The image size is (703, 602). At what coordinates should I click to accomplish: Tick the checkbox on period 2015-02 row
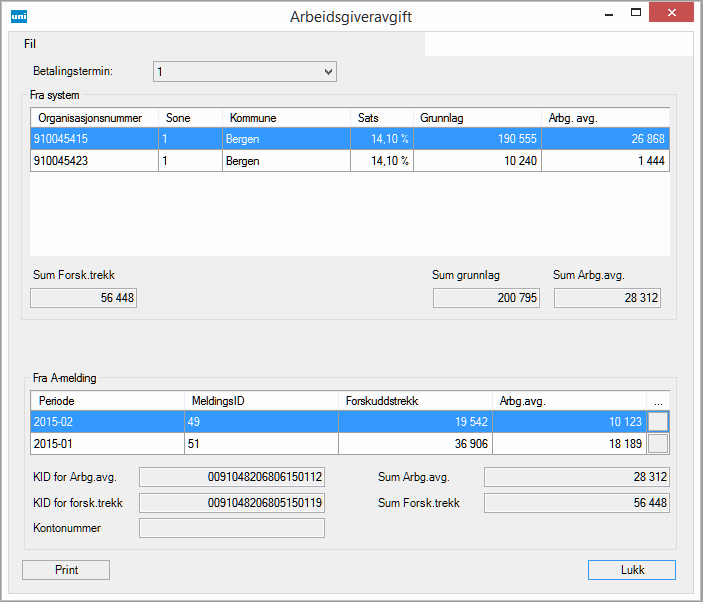659,422
